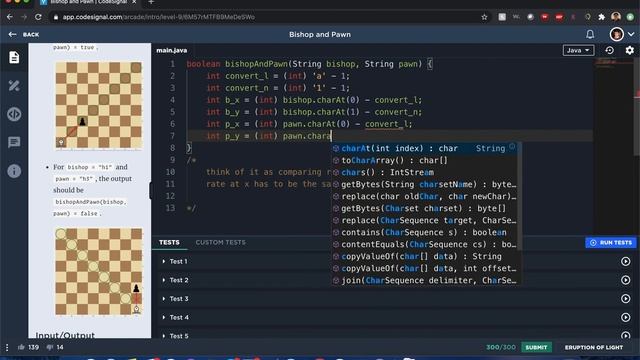The image size is (640, 360).
Task: Select toCharArray() autocomplete suggestion
Action: (424, 160)
